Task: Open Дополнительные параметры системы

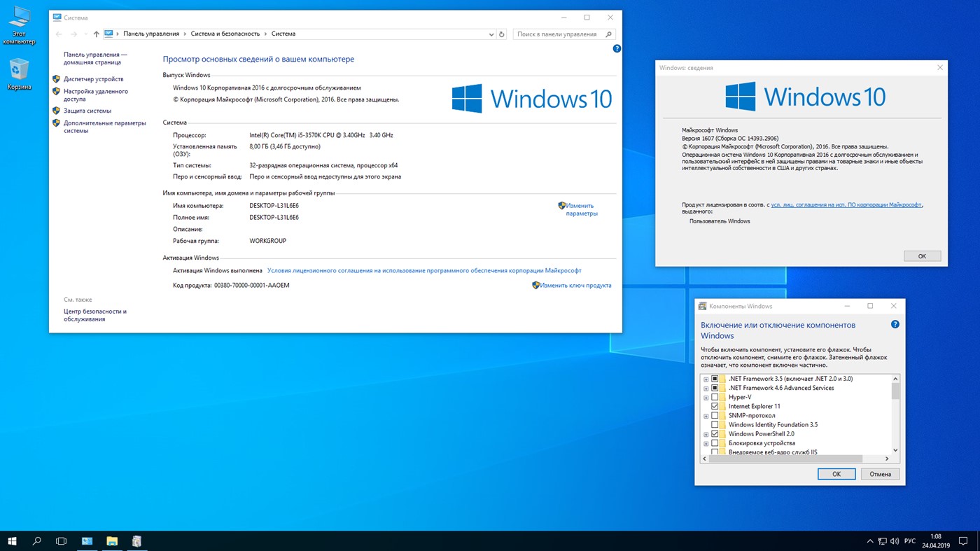Action: pos(104,127)
